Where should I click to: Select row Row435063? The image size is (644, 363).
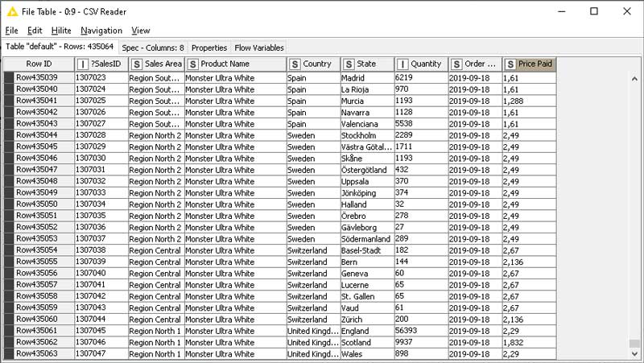point(39,353)
